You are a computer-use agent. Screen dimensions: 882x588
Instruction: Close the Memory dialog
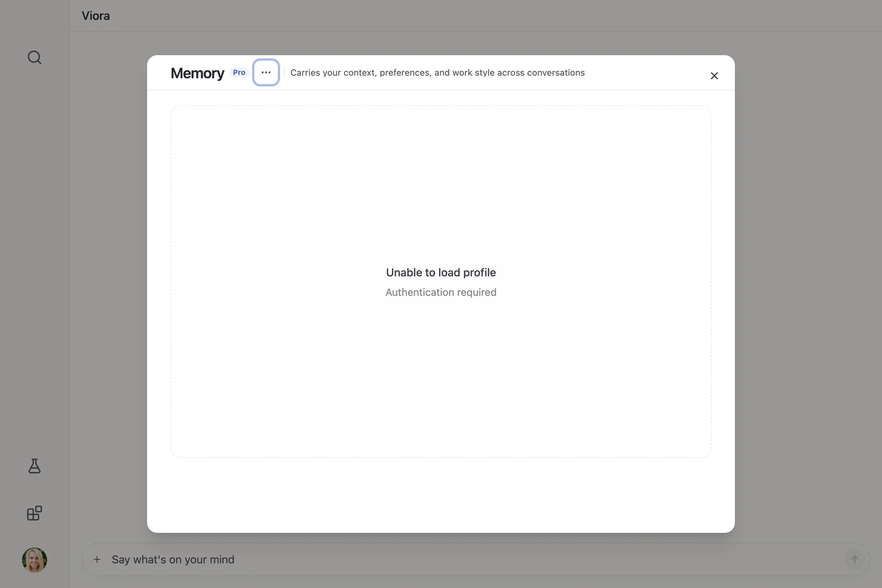[714, 75]
